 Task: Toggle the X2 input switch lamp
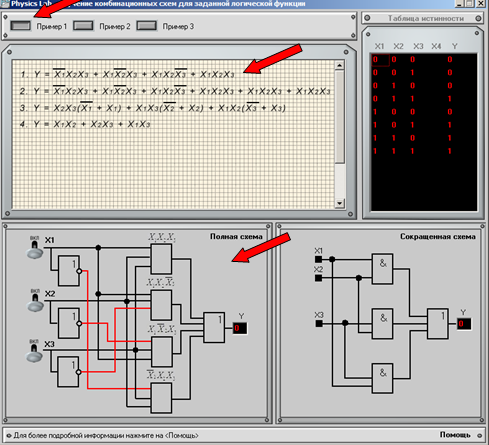[35, 302]
